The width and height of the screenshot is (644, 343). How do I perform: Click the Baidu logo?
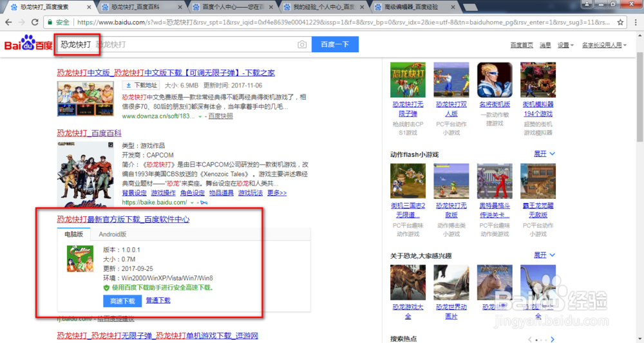coord(28,42)
